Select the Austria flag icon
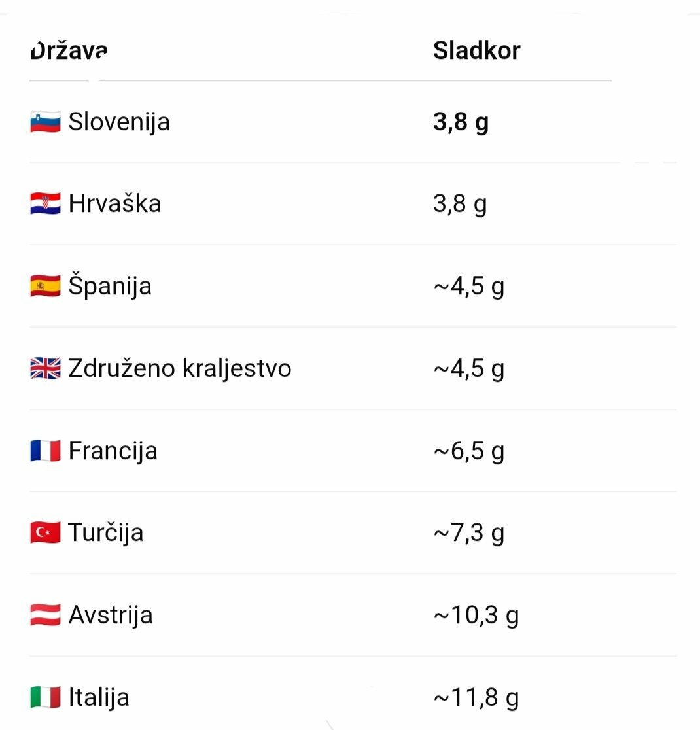The width and height of the screenshot is (700, 730). [45, 616]
